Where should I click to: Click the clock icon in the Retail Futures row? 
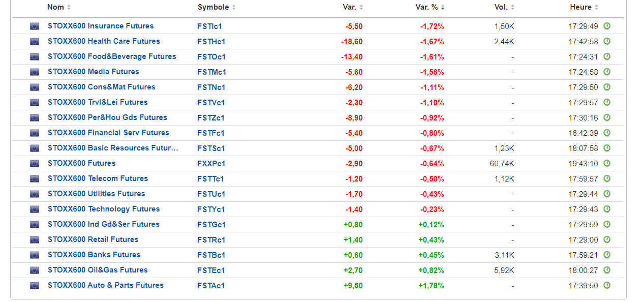pyautogui.click(x=607, y=239)
